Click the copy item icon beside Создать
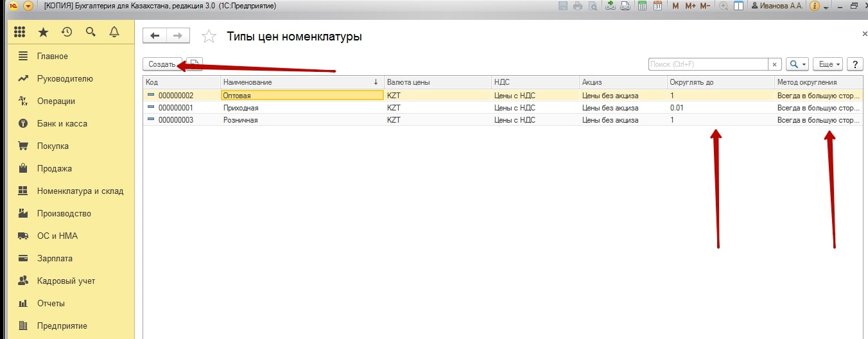 (x=195, y=64)
